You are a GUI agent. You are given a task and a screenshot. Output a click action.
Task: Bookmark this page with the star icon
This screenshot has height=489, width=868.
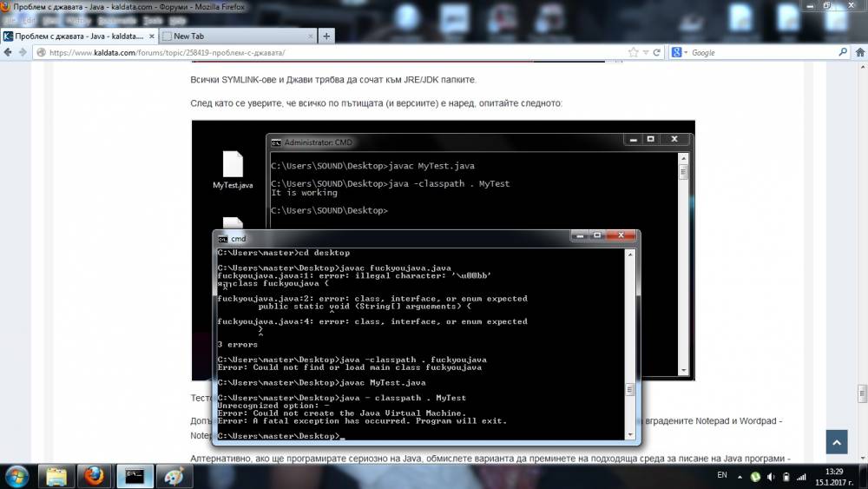pos(634,52)
